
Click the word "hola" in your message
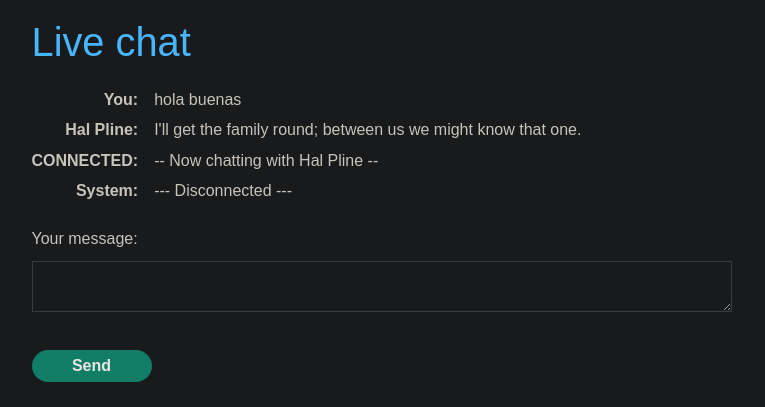click(x=171, y=100)
